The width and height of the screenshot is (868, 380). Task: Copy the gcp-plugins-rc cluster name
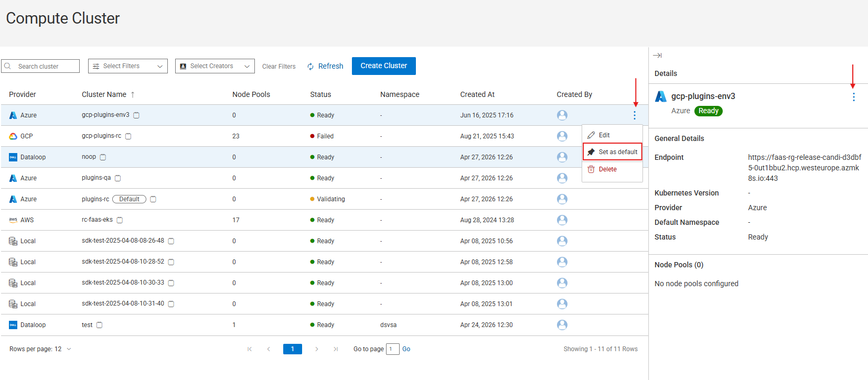[128, 136]
